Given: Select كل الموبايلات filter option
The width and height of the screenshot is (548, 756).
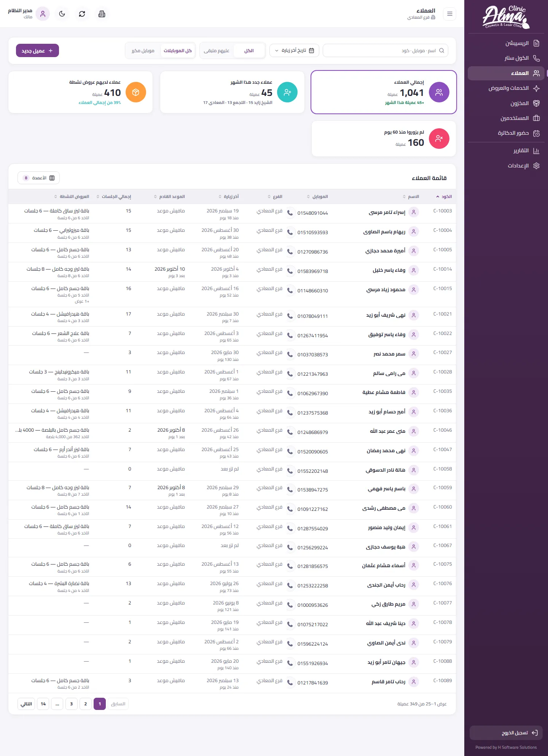Looking at the screenshot, I should (178, 51).
